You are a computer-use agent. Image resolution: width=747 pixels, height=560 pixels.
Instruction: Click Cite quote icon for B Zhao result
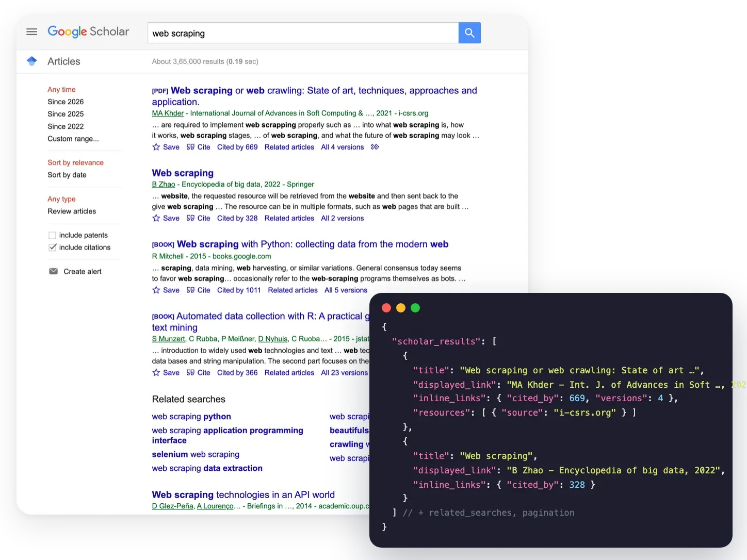tap(190, 218)
